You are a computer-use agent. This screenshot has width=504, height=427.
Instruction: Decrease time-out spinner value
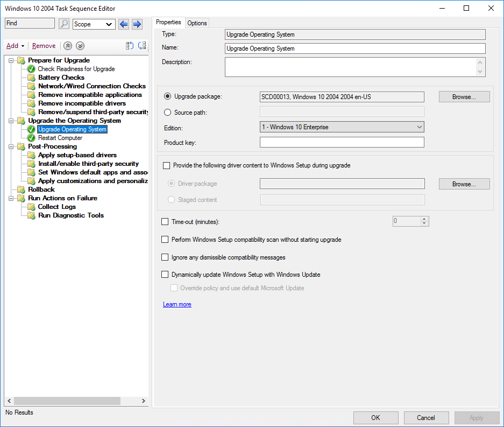coord(424,223)
